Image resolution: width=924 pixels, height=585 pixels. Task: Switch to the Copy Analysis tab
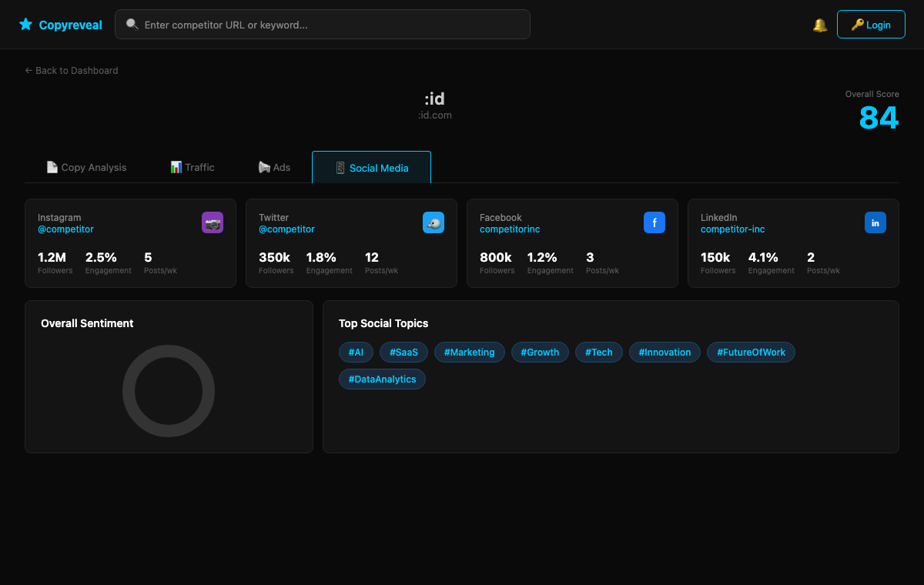(x=86, y=167)
